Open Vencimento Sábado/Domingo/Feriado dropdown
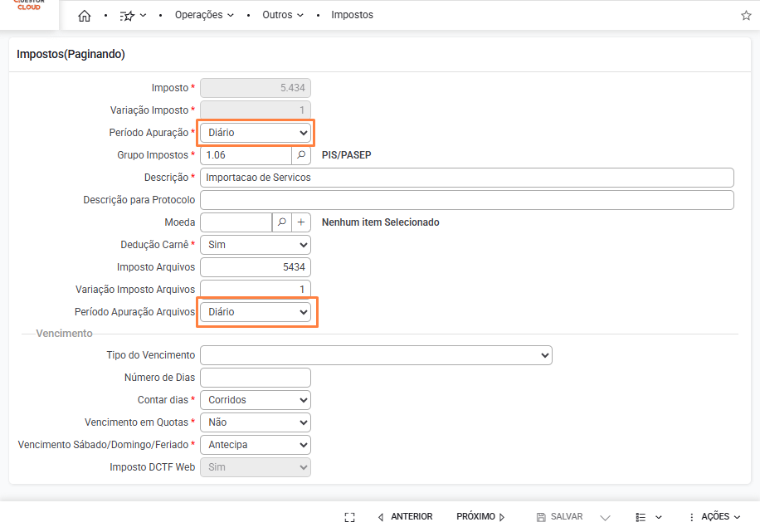The height and width of the screenshot is (532, 760). [256, 445]
